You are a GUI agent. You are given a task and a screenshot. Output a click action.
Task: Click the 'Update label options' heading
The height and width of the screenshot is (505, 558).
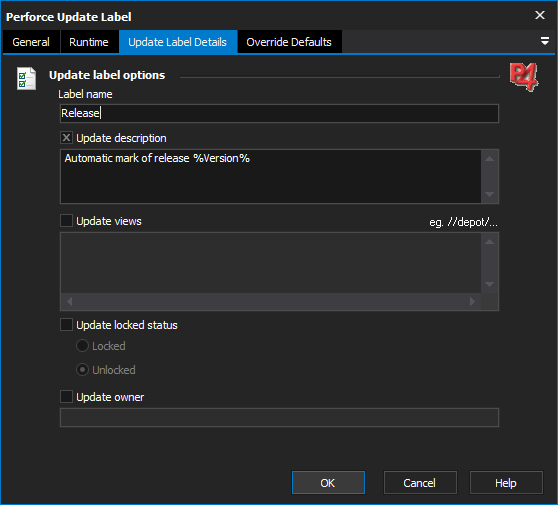pyautogui.click(x=107, y=75)
